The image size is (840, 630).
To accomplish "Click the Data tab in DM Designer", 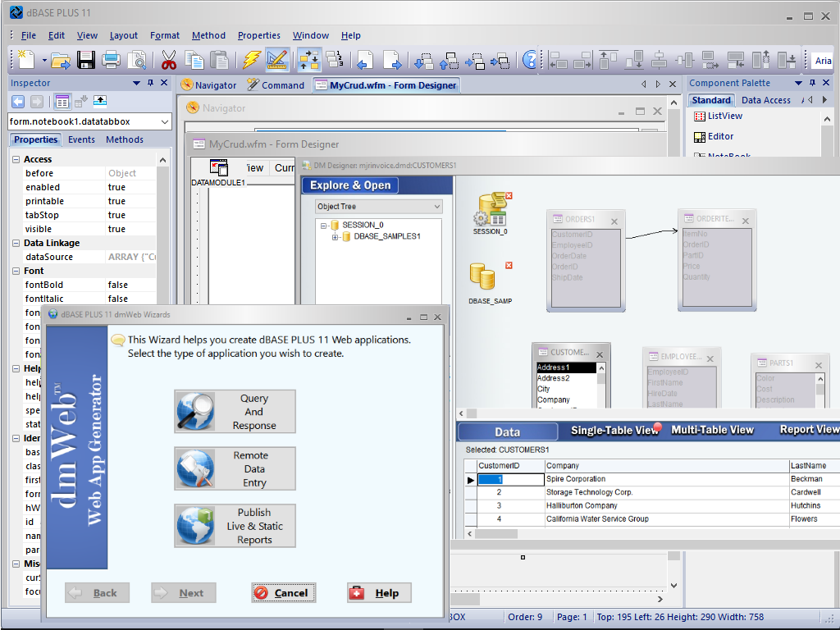I will coord(507,431).
